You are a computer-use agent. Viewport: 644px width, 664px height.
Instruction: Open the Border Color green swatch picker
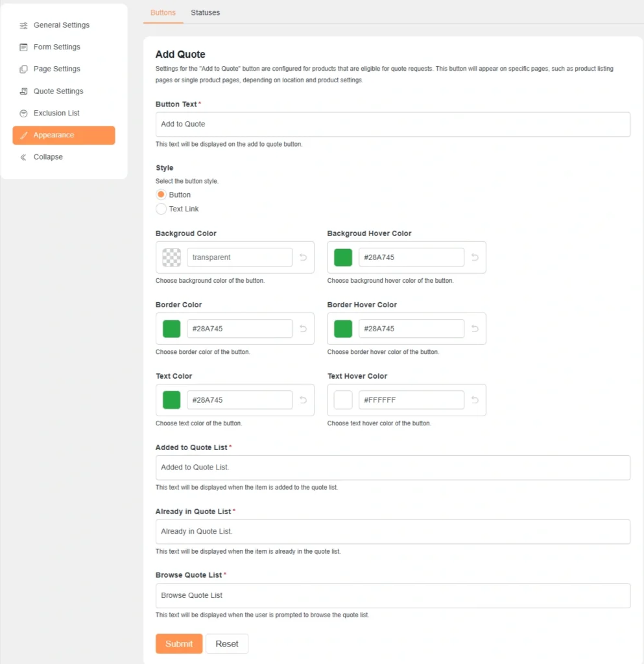pos(171,328)
